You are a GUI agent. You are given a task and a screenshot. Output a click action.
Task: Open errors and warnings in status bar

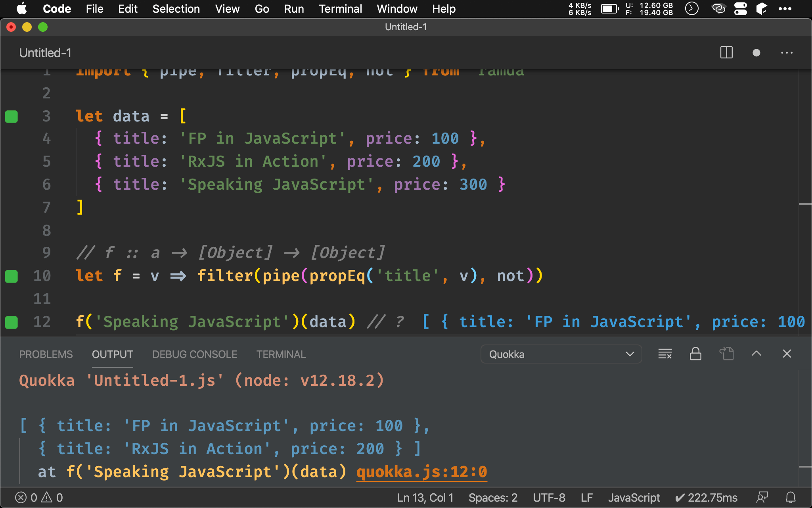point(39,498)
